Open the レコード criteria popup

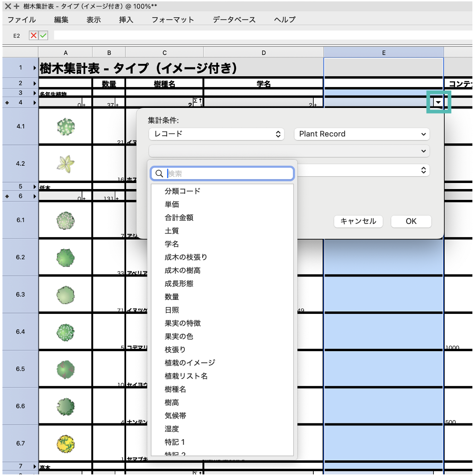[217, 134]
